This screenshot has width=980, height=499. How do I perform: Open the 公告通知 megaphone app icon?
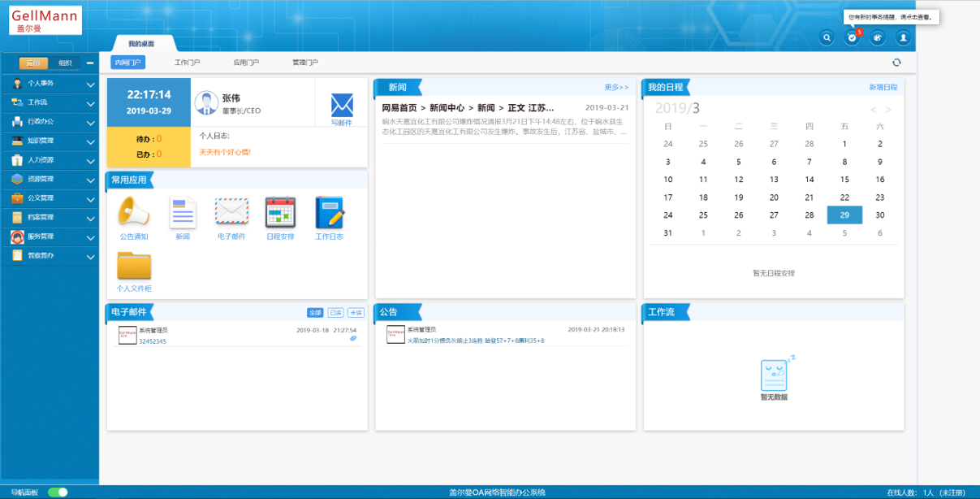click(134, 213)
